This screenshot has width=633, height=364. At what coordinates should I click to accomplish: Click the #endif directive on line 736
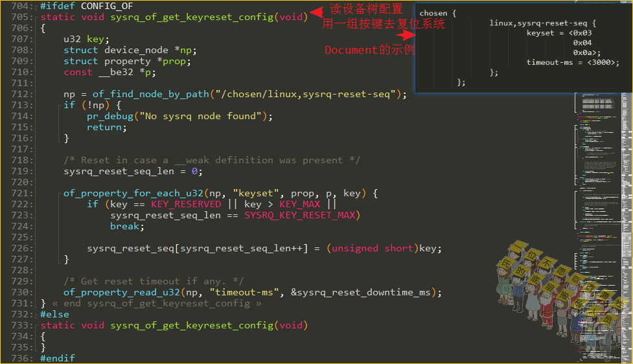tap(57, 358)
